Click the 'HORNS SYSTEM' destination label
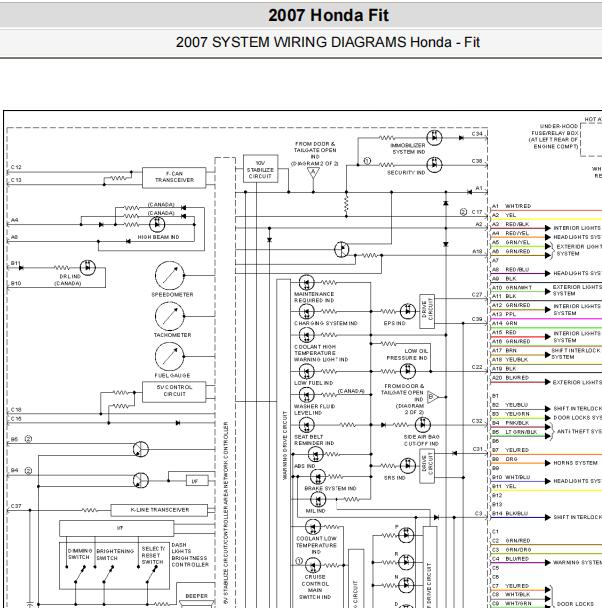The height and width of the screenshot is (608, 602). point(575,463)
